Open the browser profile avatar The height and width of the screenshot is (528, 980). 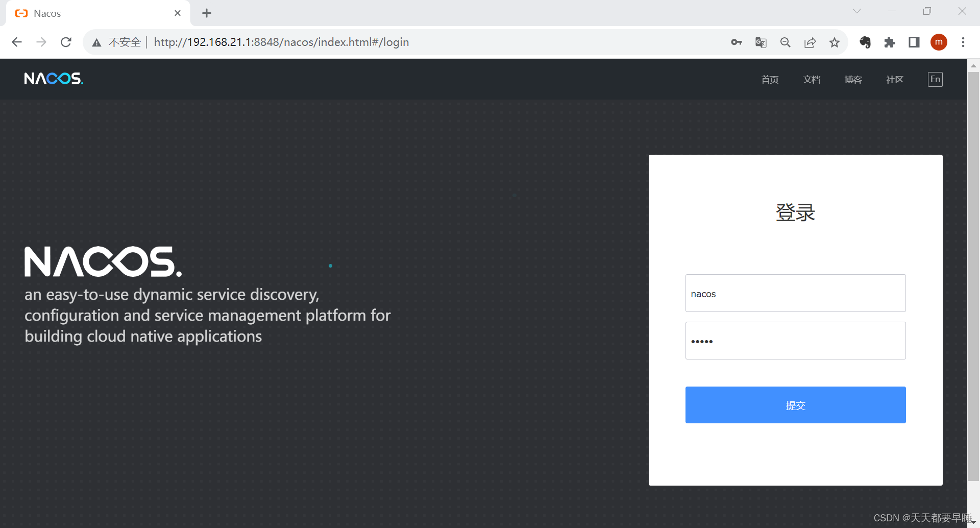939,42
